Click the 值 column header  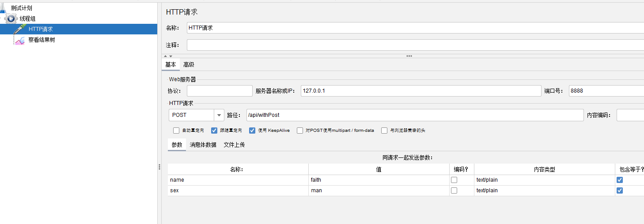379,169
